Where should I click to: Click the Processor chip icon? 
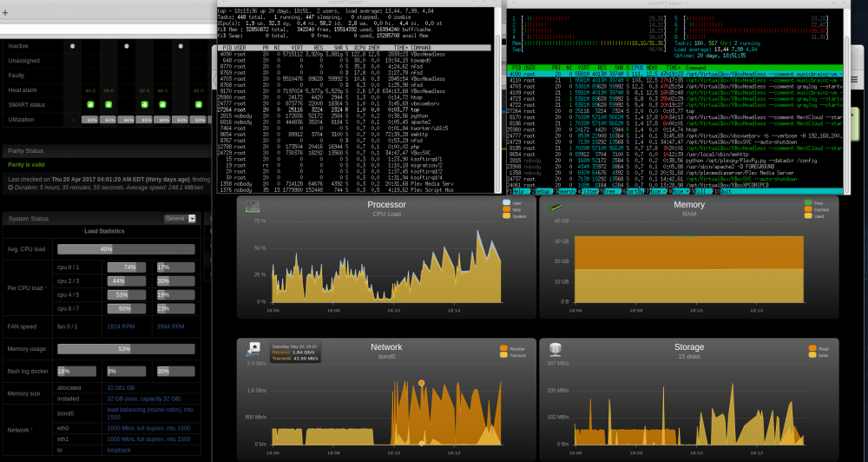[253, 207]
